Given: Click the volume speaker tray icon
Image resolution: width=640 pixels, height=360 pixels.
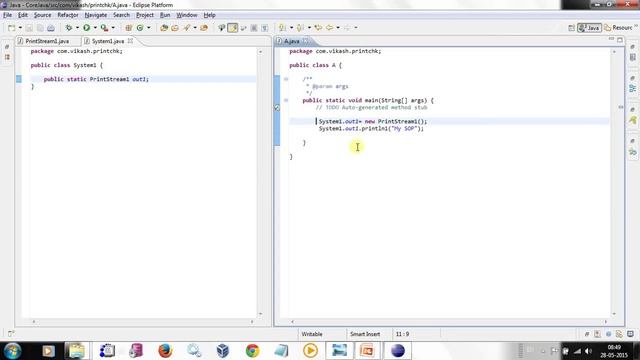Looking at the screenshot, I should tap(588, 351).
